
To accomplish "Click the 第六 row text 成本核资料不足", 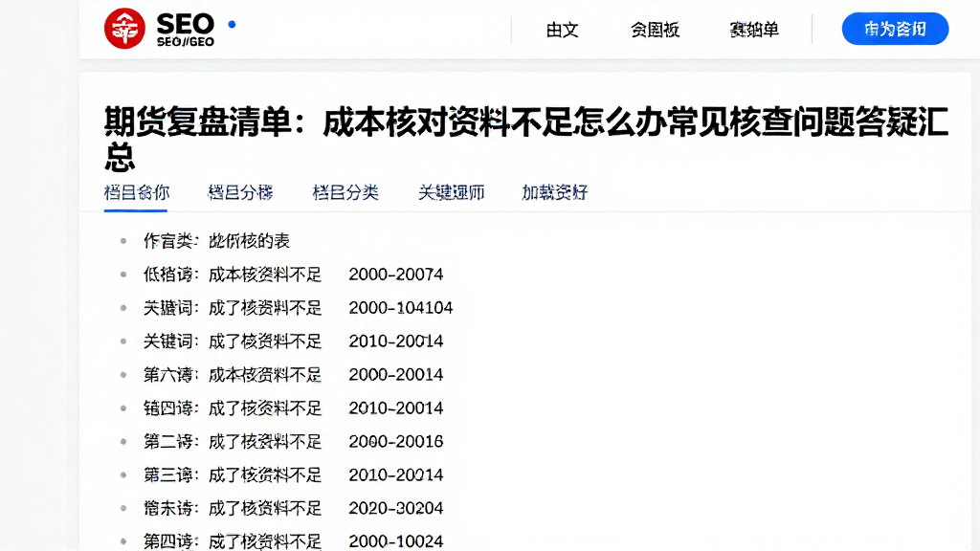I will point(265,375).
